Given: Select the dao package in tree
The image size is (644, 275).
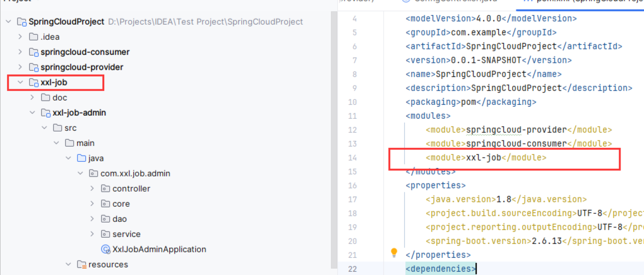Looking at the screenshot, I should 119,219.
